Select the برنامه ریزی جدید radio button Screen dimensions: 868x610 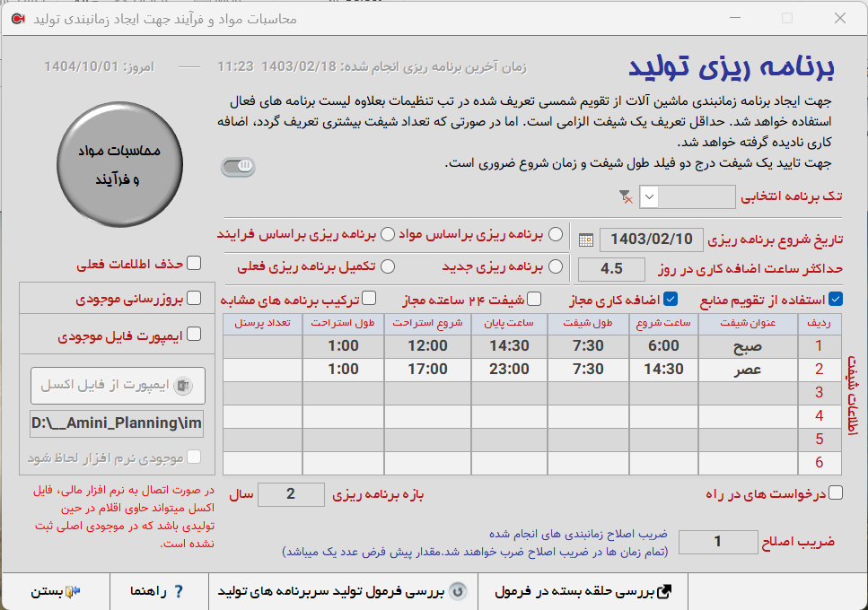(556, 266)
